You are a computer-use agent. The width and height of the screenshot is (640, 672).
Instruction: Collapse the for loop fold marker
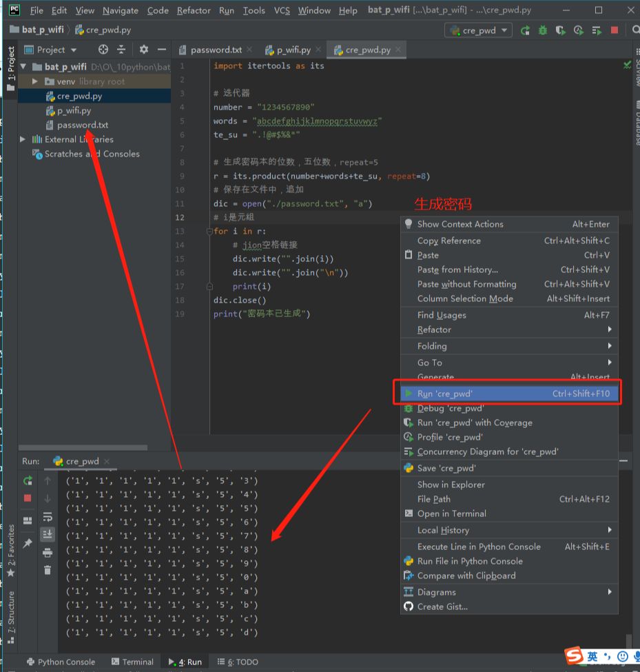(210, 232)
